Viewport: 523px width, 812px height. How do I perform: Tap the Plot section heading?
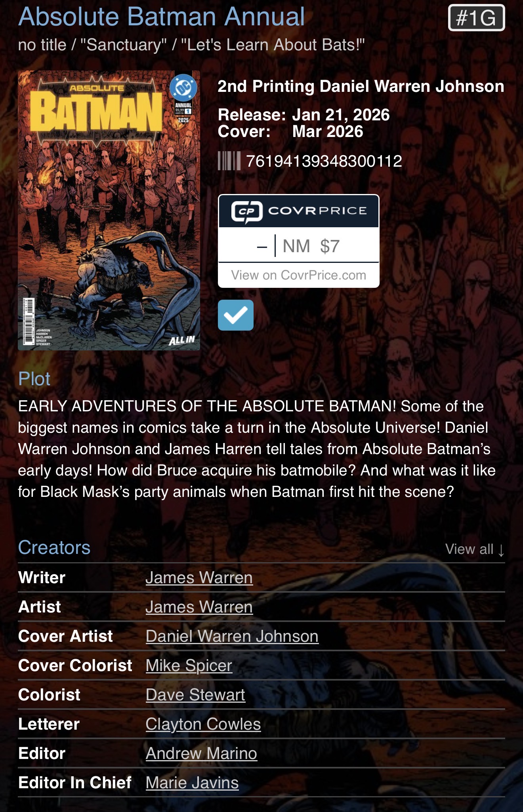[x=34, y=379]
